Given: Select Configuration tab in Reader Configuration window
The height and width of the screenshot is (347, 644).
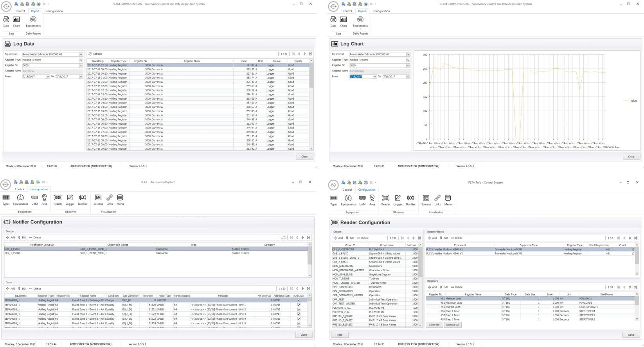Looking at the screenshot, I should (x=367, y=190).
